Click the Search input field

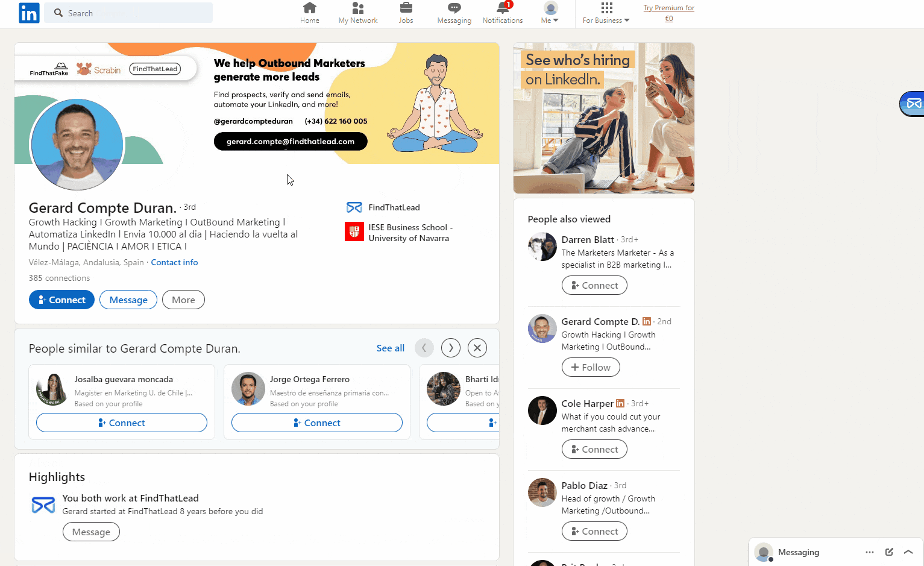(x=128, y=13)
